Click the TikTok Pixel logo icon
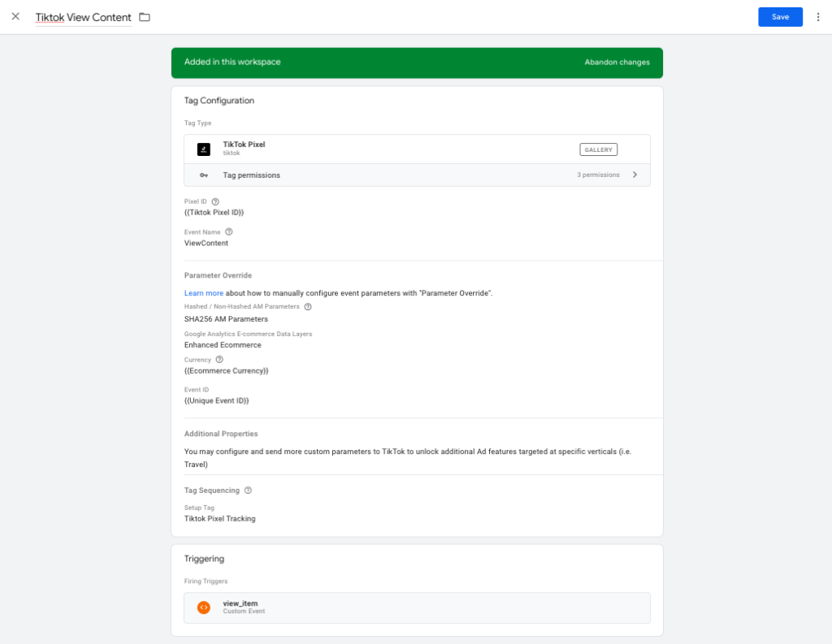This screenshot has width=832, height=644. [204, 149]
